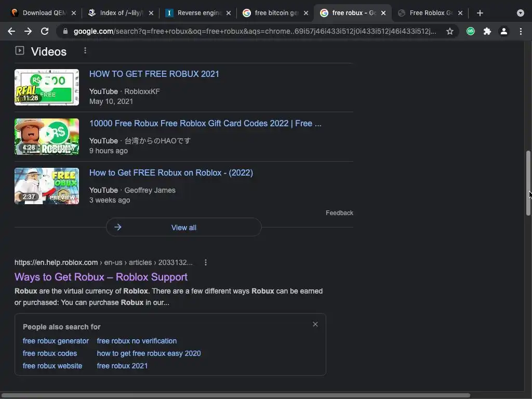Viewport: 532px width, 399px height.
Task: Reload the current page
Action: (45, 31)
